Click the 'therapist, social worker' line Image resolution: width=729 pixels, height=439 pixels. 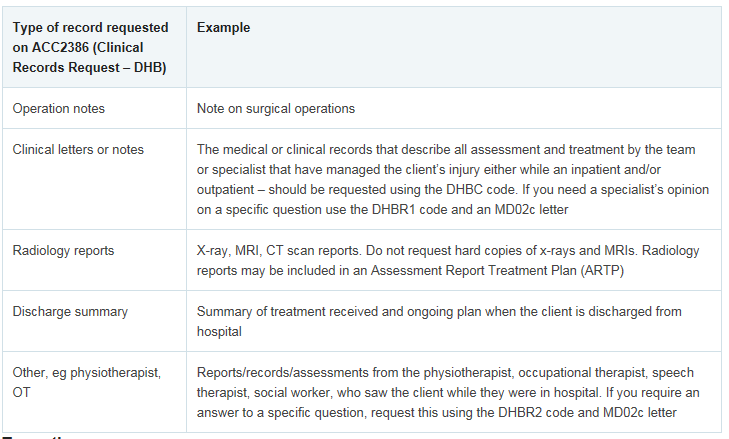click(448, 392)
